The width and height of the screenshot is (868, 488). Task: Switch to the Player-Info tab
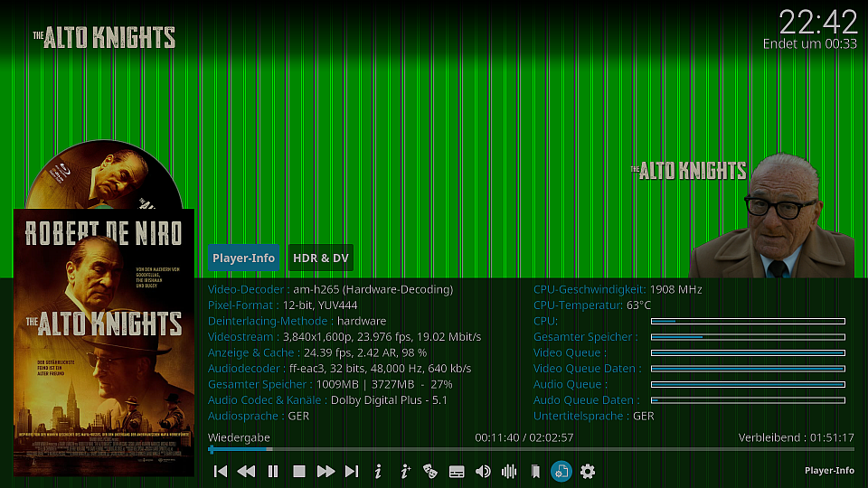point(243,258)
